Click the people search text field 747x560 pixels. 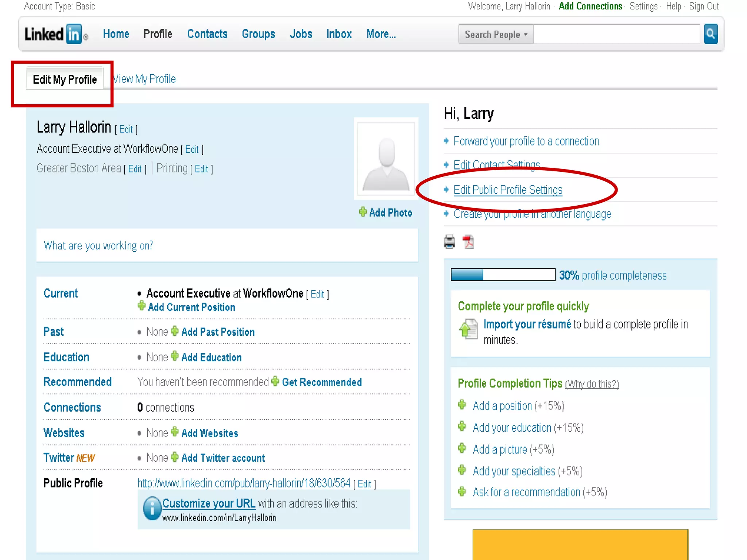(x=616, y=34)
